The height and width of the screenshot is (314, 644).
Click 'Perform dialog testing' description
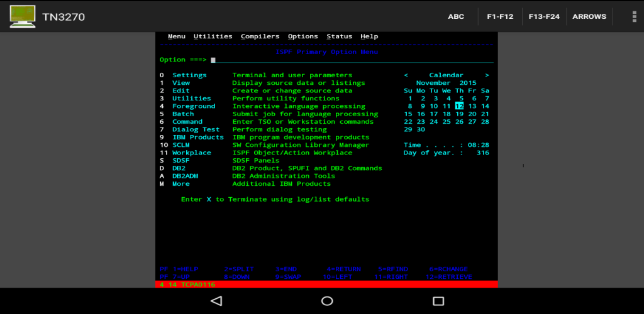[280, 129]
